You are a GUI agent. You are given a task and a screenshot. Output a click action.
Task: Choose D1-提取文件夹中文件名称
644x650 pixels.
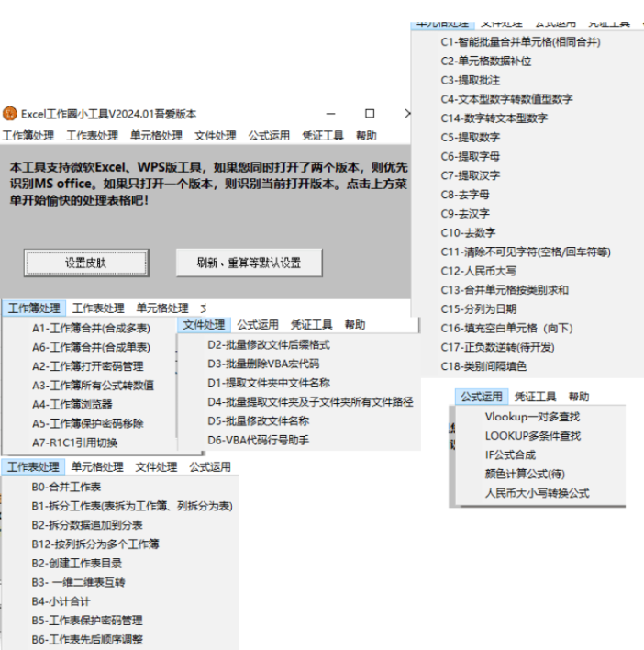pyautogui.click(x=269, y=383)
